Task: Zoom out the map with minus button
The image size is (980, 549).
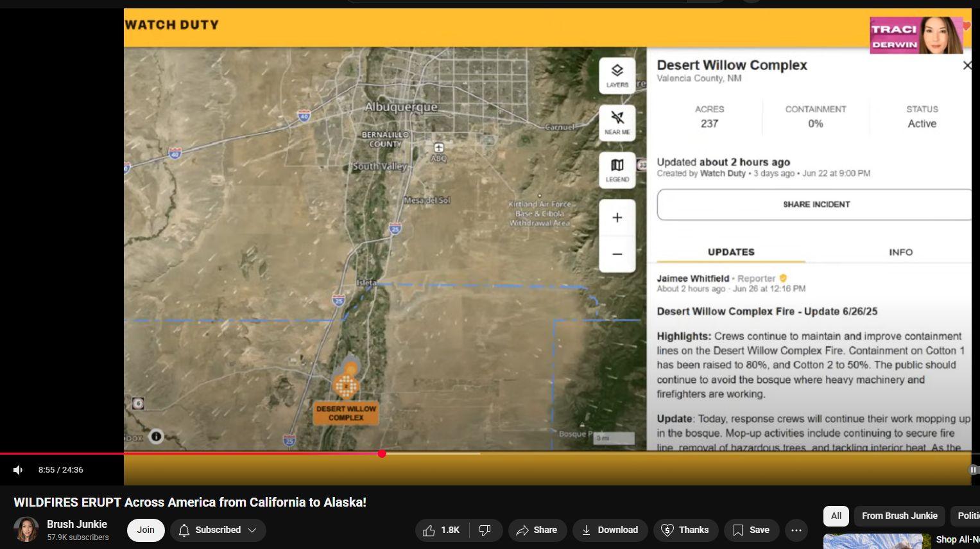Action: point(617,254)
